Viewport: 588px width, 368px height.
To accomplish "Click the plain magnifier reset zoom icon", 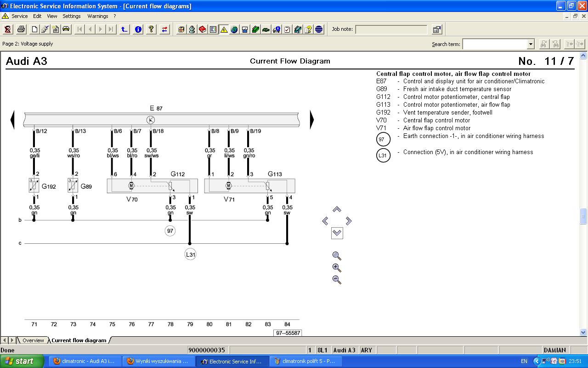I will click(x=337, y=256).
